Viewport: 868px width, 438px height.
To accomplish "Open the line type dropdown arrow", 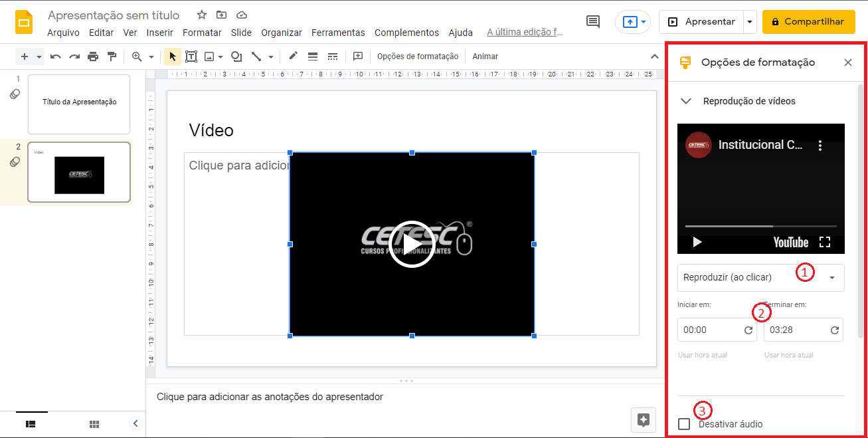I will (270, 56).
